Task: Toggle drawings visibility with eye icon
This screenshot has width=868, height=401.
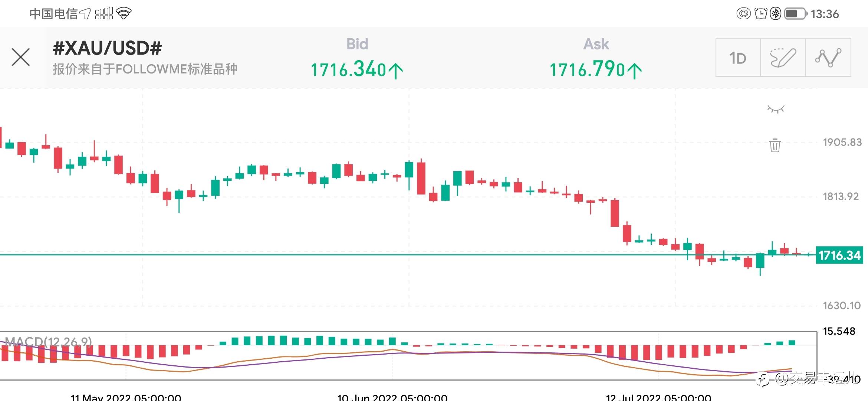Action: point(776,109)
